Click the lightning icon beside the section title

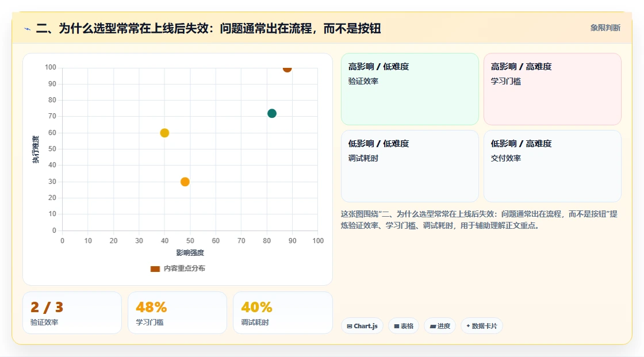[x=28, y=29]
